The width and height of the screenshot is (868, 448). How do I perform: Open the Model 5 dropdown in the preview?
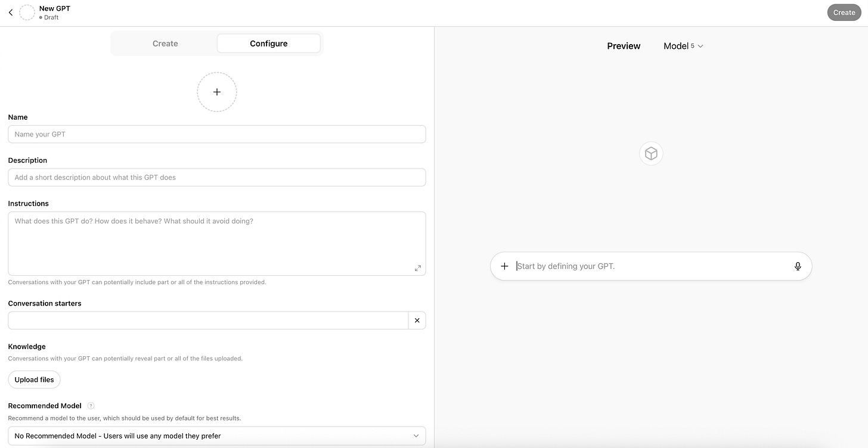point(684,46)
